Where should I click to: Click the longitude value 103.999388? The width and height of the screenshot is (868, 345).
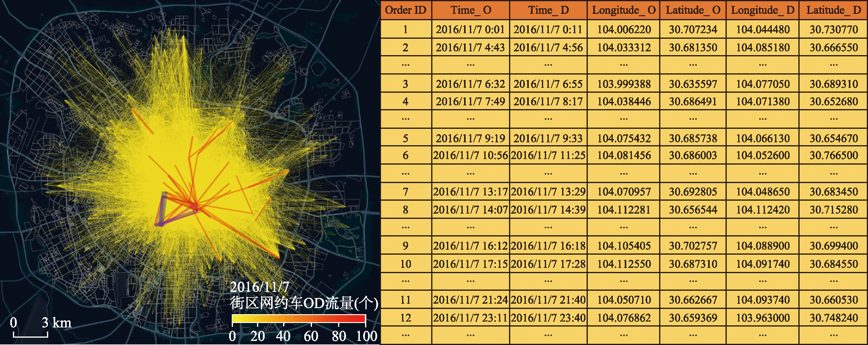point(624,84)
